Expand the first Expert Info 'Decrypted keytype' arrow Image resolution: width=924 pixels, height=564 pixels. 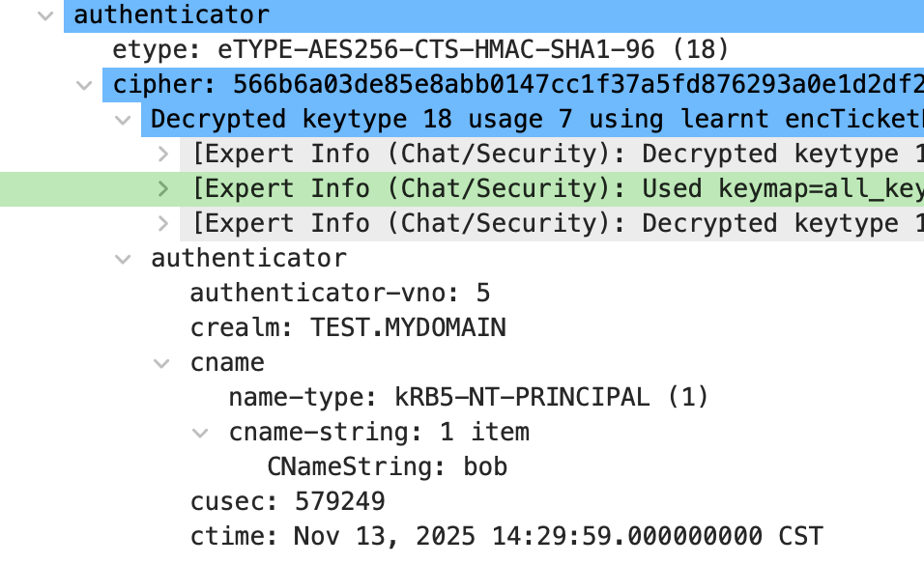point(163,154)
